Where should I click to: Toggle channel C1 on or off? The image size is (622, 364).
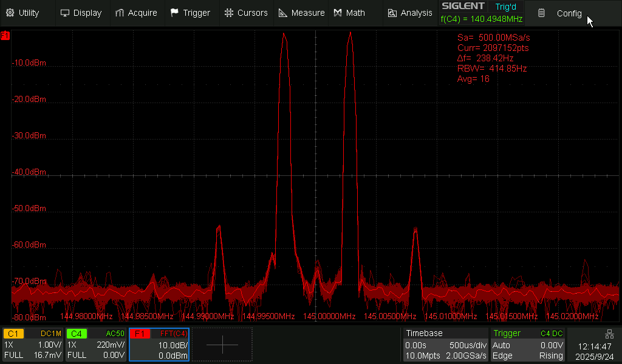[13, 334]
